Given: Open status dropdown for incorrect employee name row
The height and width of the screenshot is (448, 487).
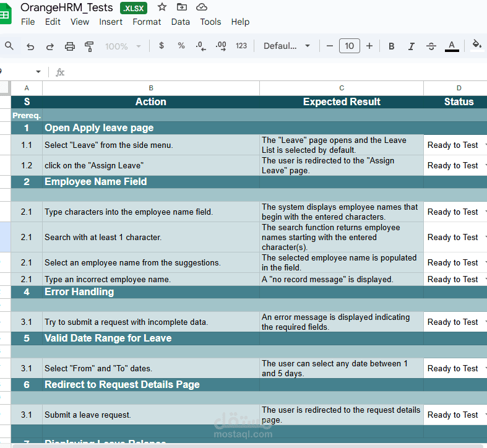Looking at the screenshot, I should point(485,279).
